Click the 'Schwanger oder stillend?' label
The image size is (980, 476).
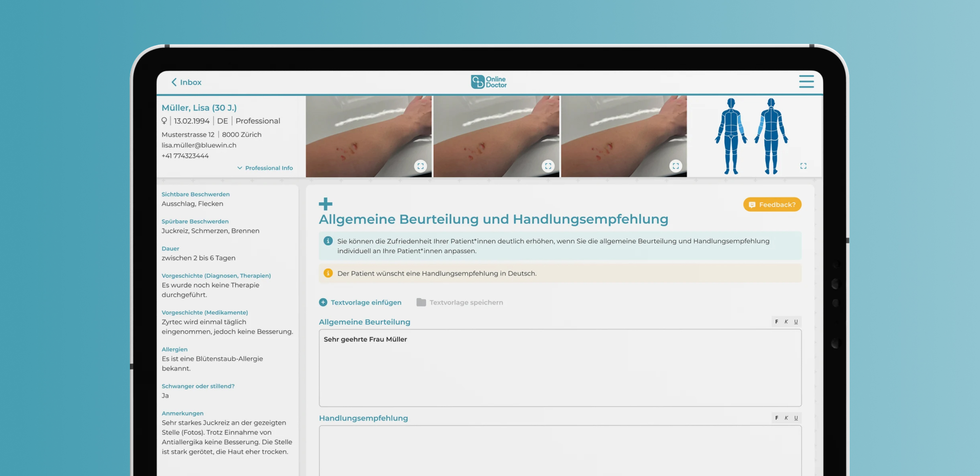[x=198, y=386]
